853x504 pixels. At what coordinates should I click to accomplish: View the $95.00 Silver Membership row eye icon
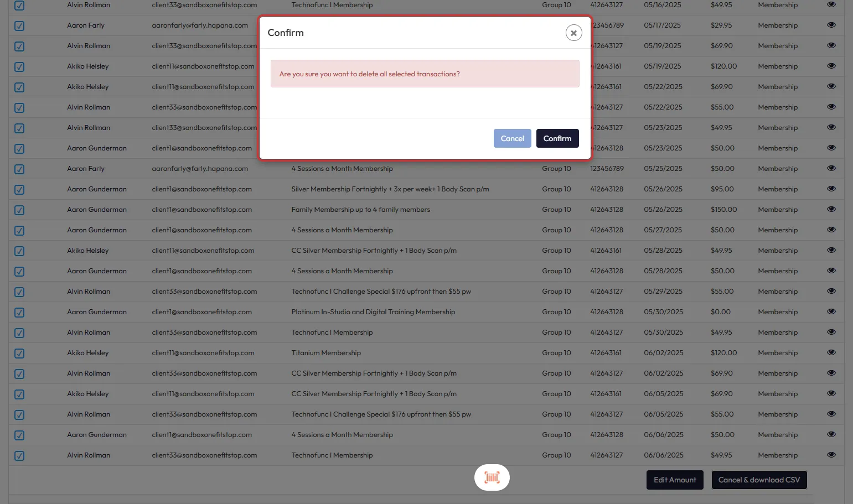(x=831, y=189)
